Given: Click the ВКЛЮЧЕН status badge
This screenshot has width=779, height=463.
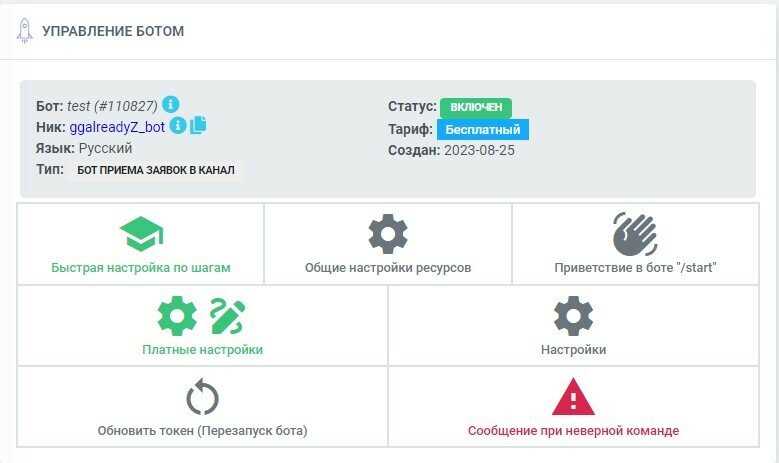Looking at the screenshot, I should coord(476,107).
